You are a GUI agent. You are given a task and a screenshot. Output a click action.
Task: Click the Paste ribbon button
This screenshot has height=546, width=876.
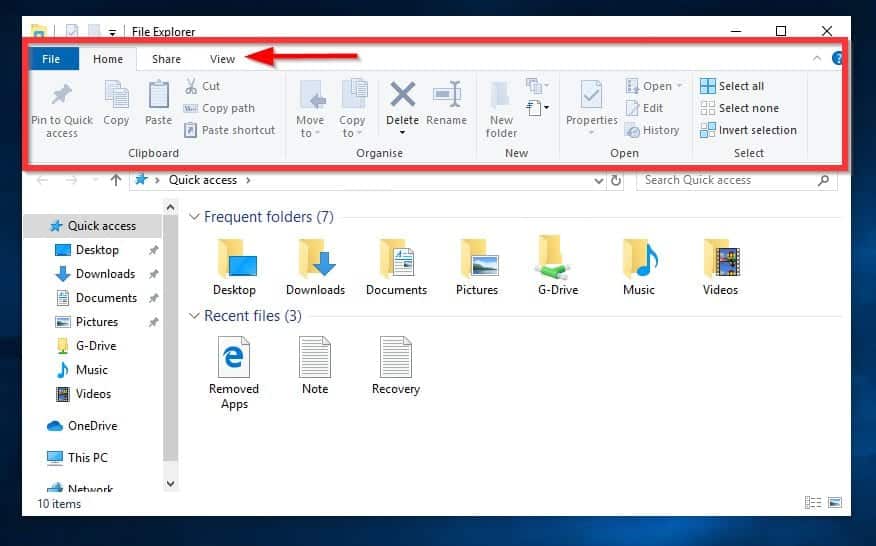(158, 103)
